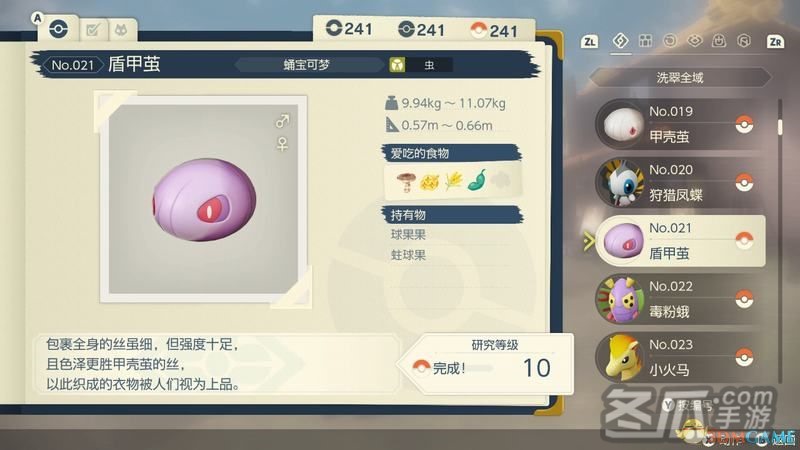Image resolution: width=800 pixels, height=450 pixels.
Task: Select No.023 小火马 entry
Action: (x=680, y=357)
